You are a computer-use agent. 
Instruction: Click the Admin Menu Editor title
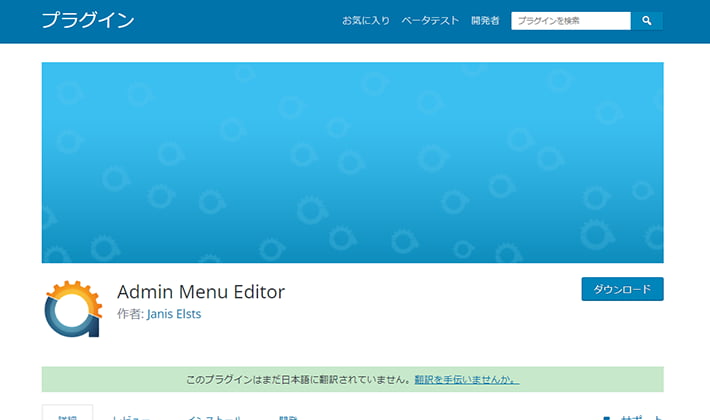tap(201, 292)
